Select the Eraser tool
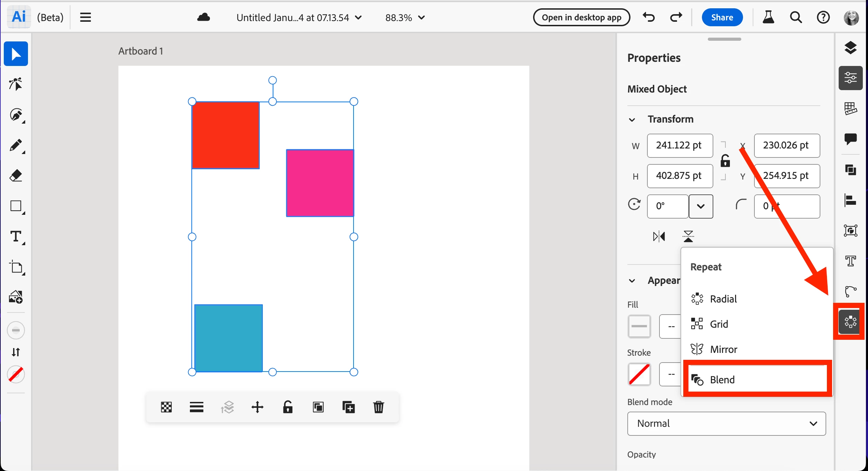868x471 pixels. click(x=16, y=175)
